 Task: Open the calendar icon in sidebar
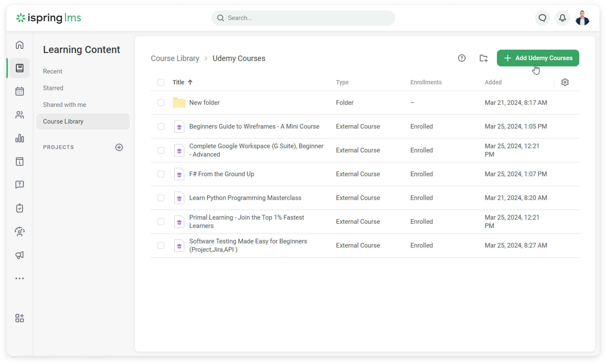20,91
